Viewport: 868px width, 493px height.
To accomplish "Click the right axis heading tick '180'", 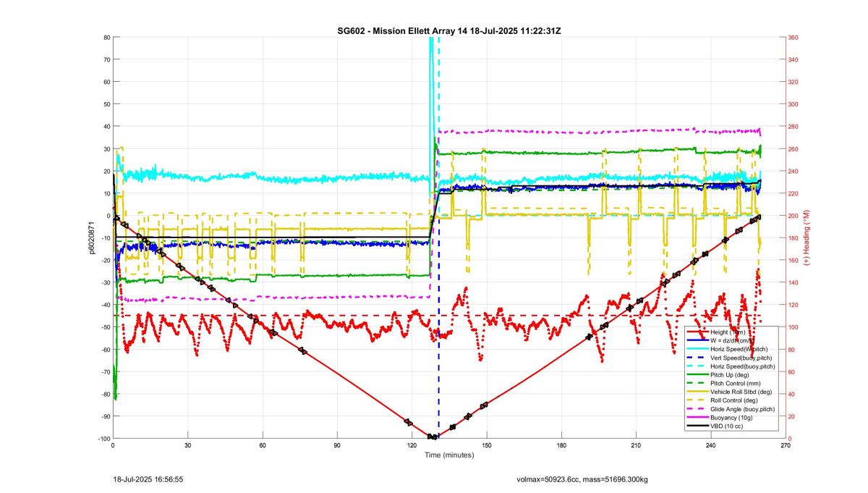I will [x=795, y=238].
